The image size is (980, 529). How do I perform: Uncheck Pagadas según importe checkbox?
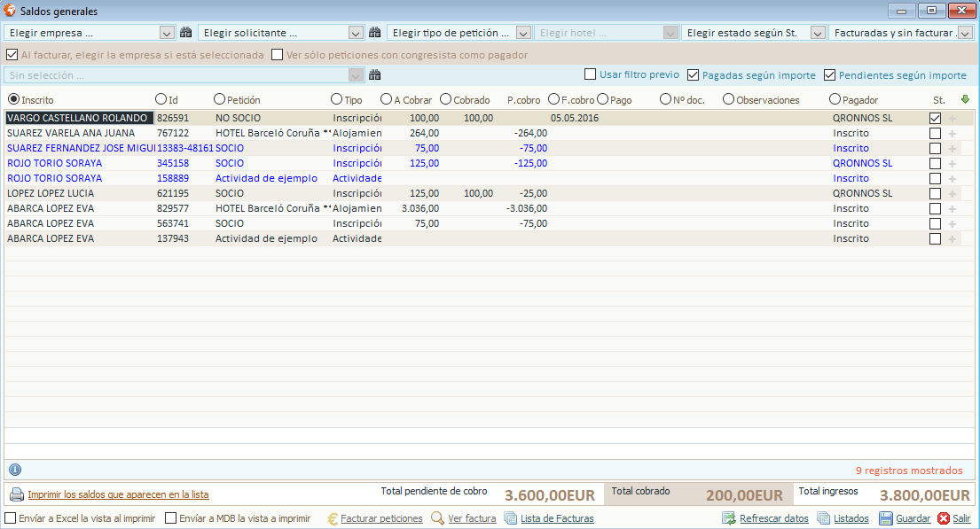pos(693,75)
